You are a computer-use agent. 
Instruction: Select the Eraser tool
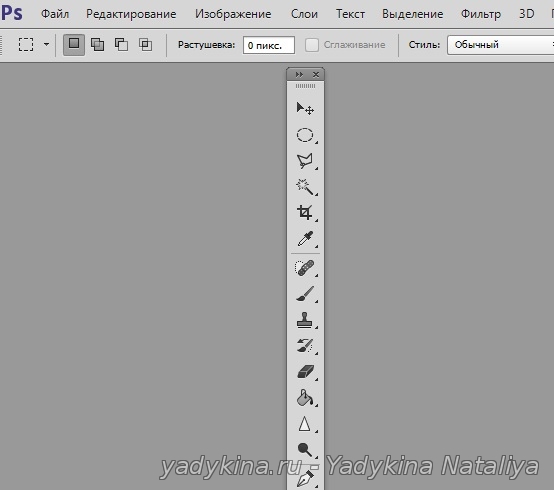click(x=305, y=372)
